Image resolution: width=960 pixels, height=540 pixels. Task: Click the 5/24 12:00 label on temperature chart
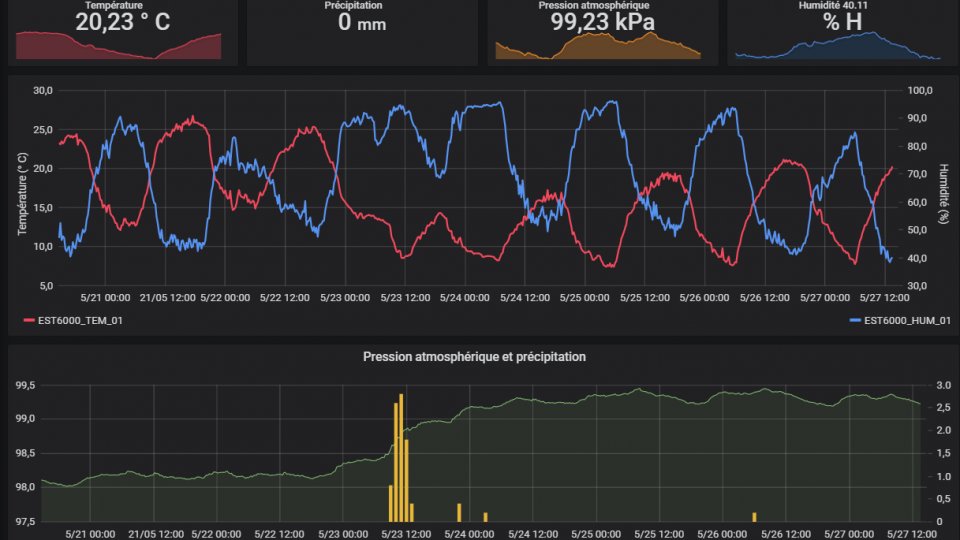tap(525, 298)
